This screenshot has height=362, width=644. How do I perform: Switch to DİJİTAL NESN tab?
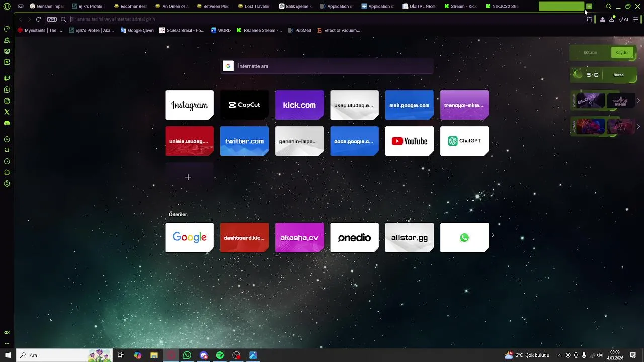pyautogui.click(x=419, y=7)
